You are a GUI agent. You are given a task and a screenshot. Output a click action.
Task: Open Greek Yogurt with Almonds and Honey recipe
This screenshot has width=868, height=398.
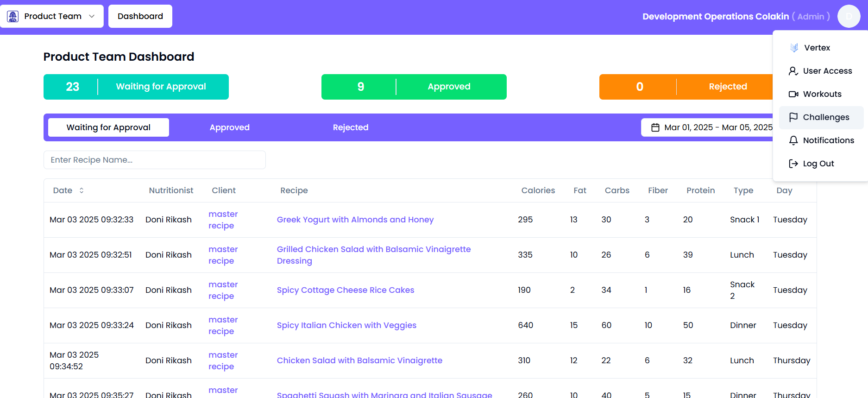[x=355, y=220]
